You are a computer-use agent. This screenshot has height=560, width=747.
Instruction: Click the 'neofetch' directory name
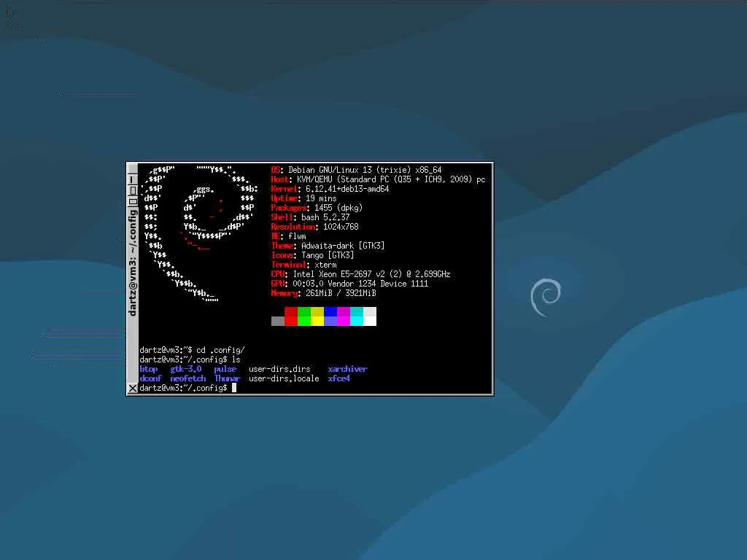(187, 378)
